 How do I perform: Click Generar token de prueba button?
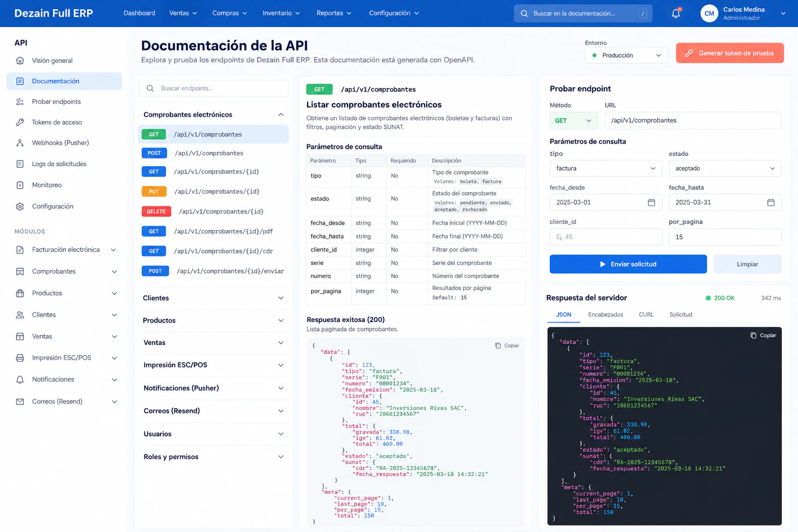pos(730,53)
